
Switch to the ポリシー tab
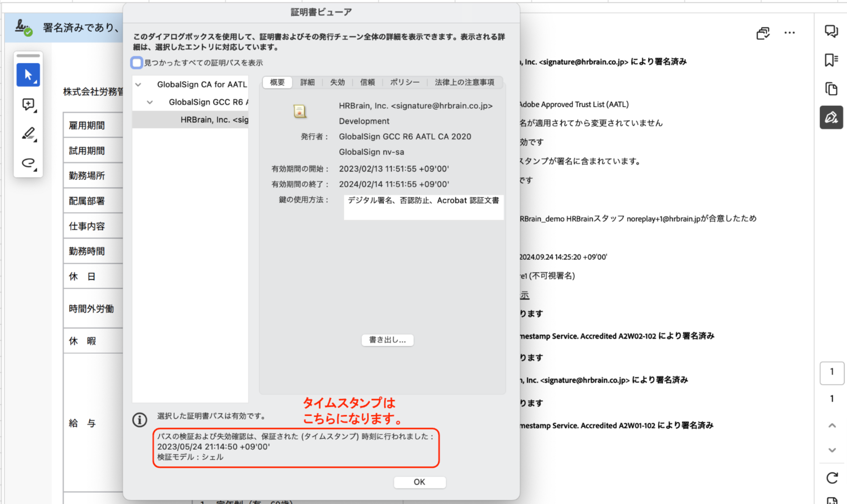pyautogui.click(x=405, y=82)
